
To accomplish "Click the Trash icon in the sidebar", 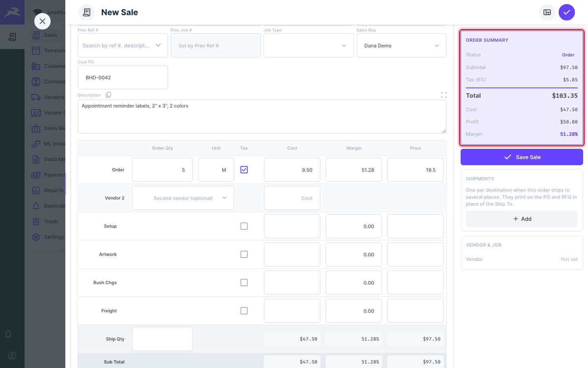I will click(x=36, y=222).
